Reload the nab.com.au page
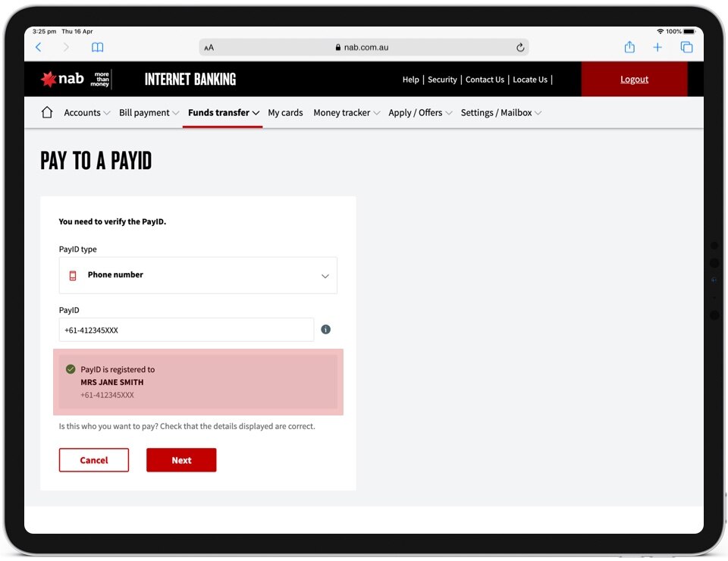The image size is (728, 561). point(520,47)
